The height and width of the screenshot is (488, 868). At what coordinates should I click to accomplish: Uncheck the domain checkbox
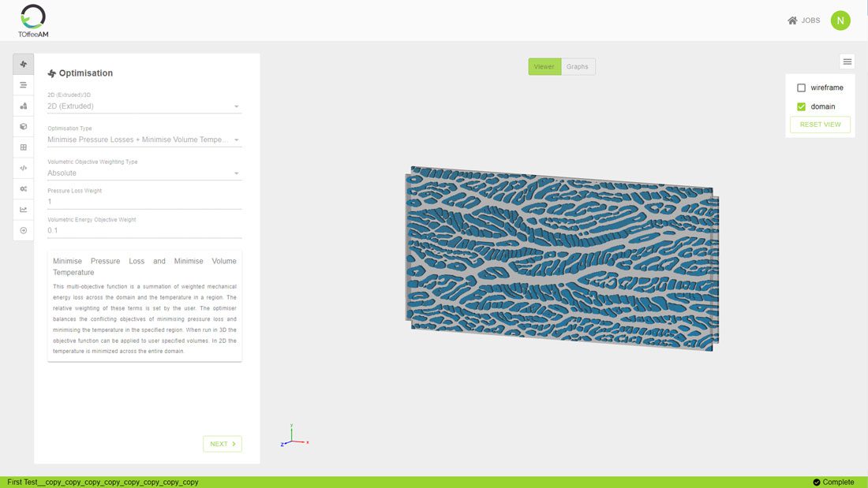tap(801, 106)
